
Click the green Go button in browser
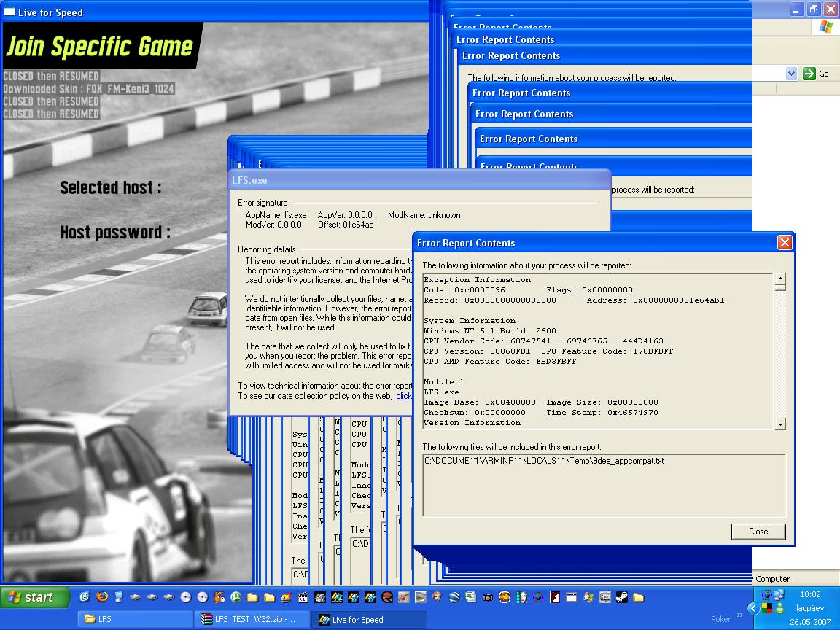coord(817,74)
